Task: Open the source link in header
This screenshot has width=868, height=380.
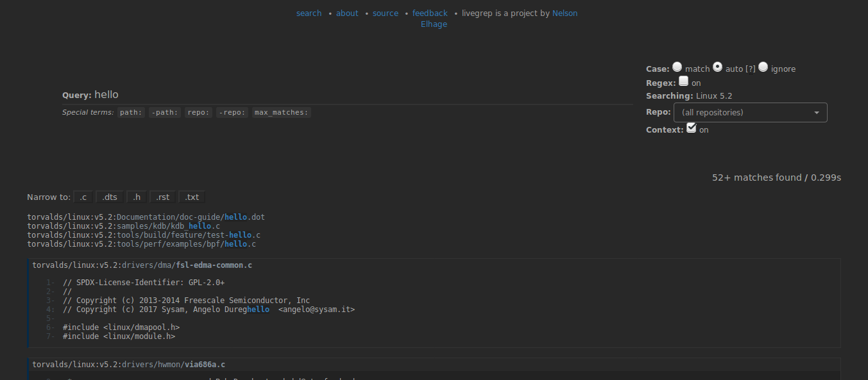Action: pyautogui.click(x=385, y=13)
